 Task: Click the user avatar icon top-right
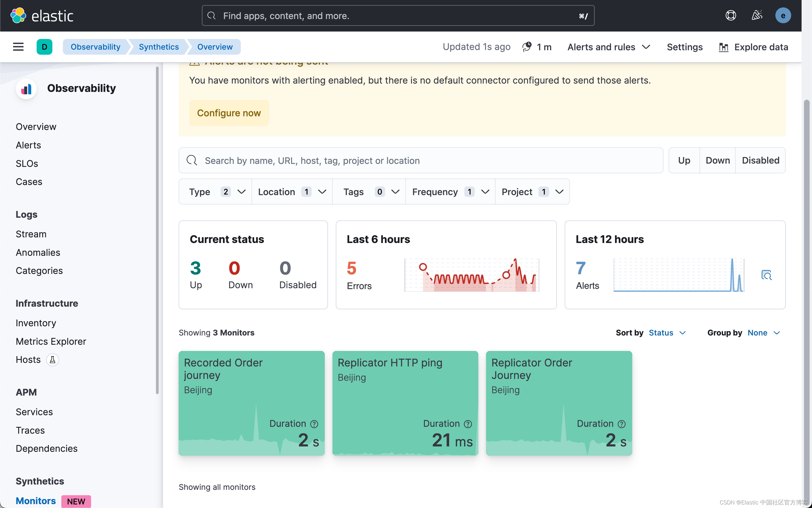783,16
